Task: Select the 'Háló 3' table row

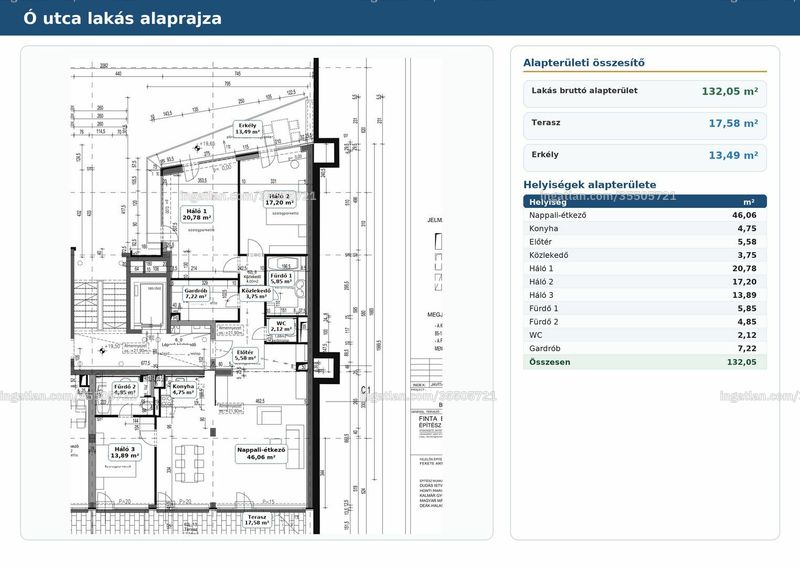Action: pyautogui.click(x=645, y=295)
